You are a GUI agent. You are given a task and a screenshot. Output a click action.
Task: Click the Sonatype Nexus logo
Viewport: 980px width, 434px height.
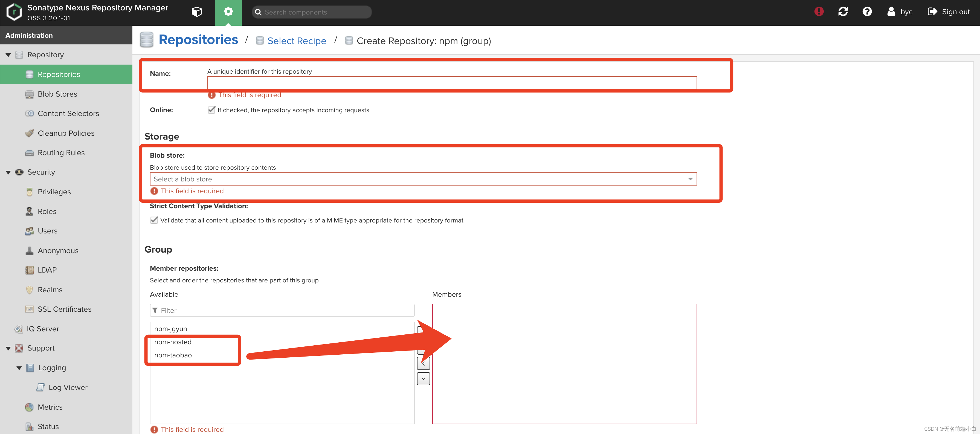[x=14, y=12]
